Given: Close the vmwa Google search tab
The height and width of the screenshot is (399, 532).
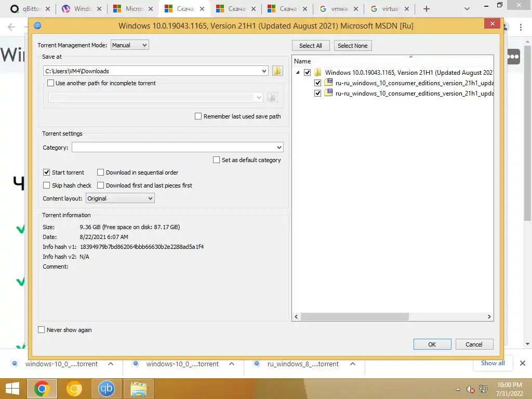Looking at the screenshot, I should tap(355, 9).
